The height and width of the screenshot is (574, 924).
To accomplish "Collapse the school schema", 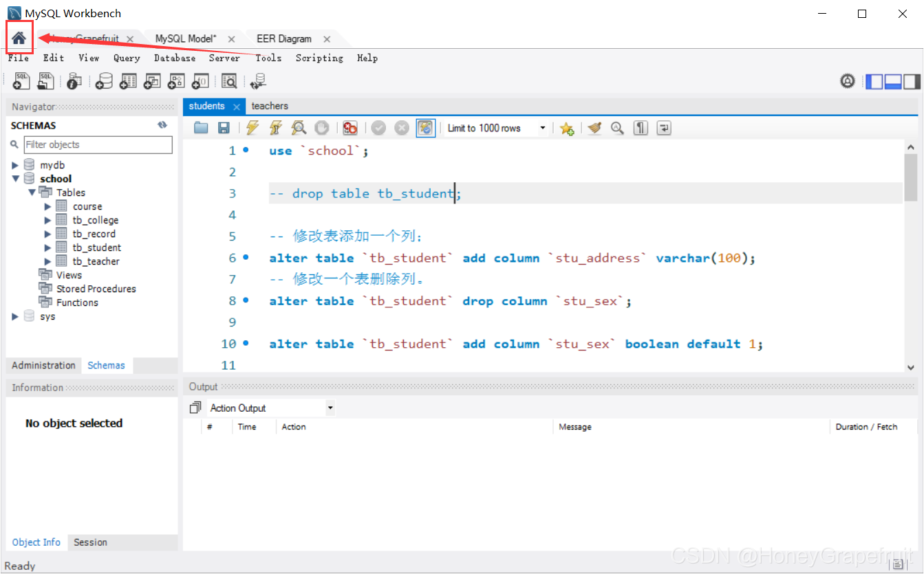I will 15,179.
